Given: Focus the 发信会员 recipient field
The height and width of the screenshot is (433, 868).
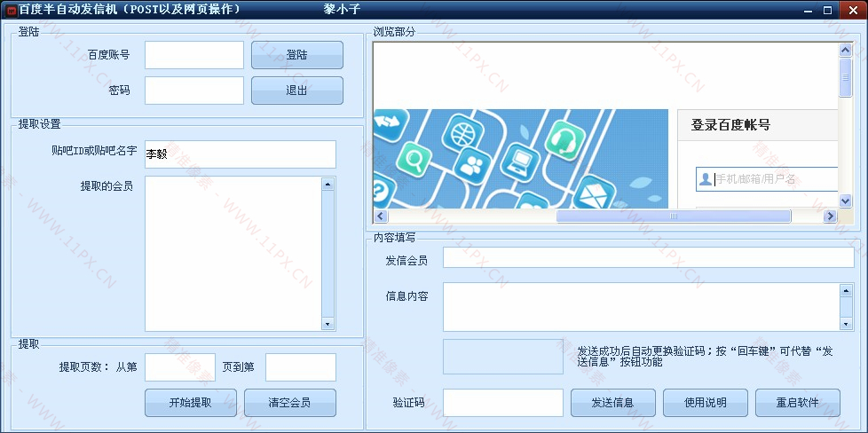Looking at the screenshot, I should (x=648, y=257).
